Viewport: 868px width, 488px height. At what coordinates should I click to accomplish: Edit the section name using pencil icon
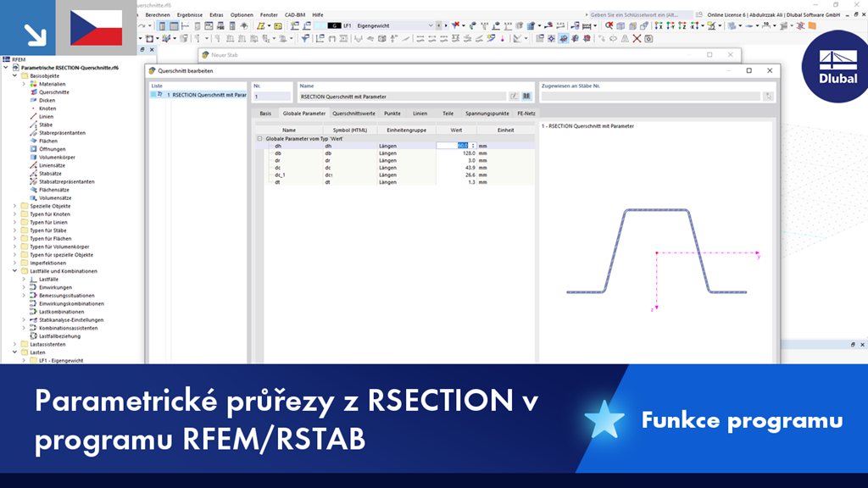pyautogui.click(x=513, y=94)
